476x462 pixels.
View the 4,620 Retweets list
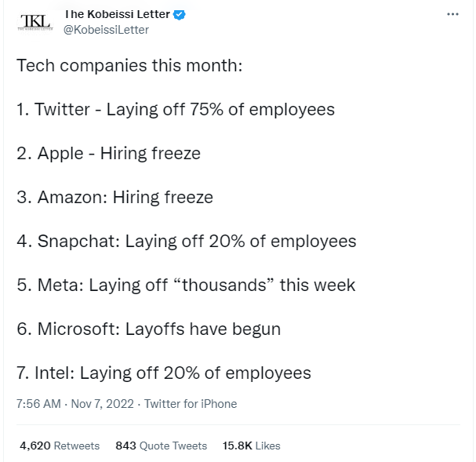point(60,446)
